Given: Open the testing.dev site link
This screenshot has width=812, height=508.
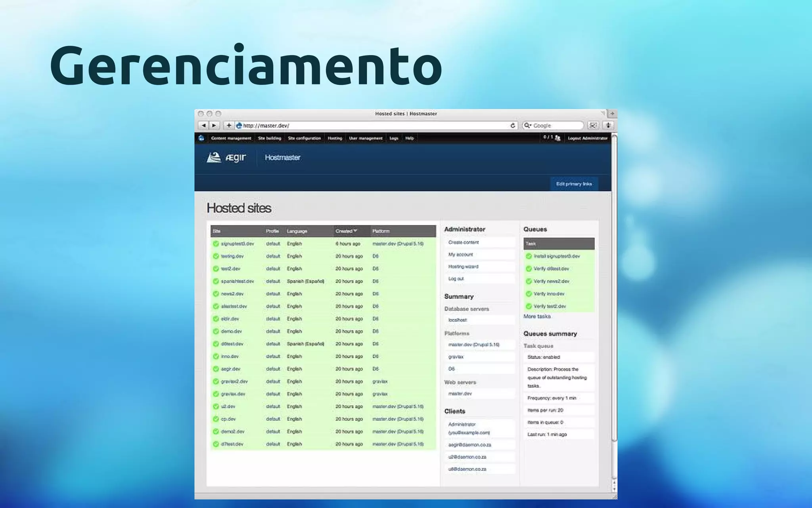Looking at the screenshot, I should point(232,256).
